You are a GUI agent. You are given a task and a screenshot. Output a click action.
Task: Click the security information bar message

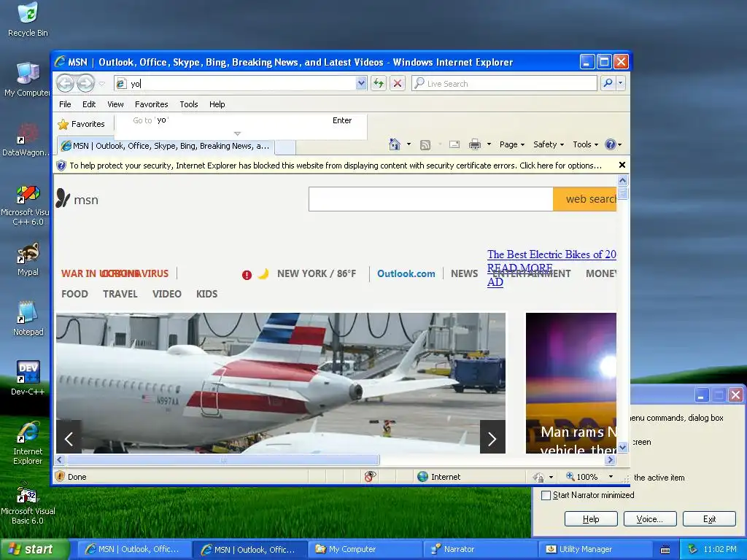pos(336,166)
